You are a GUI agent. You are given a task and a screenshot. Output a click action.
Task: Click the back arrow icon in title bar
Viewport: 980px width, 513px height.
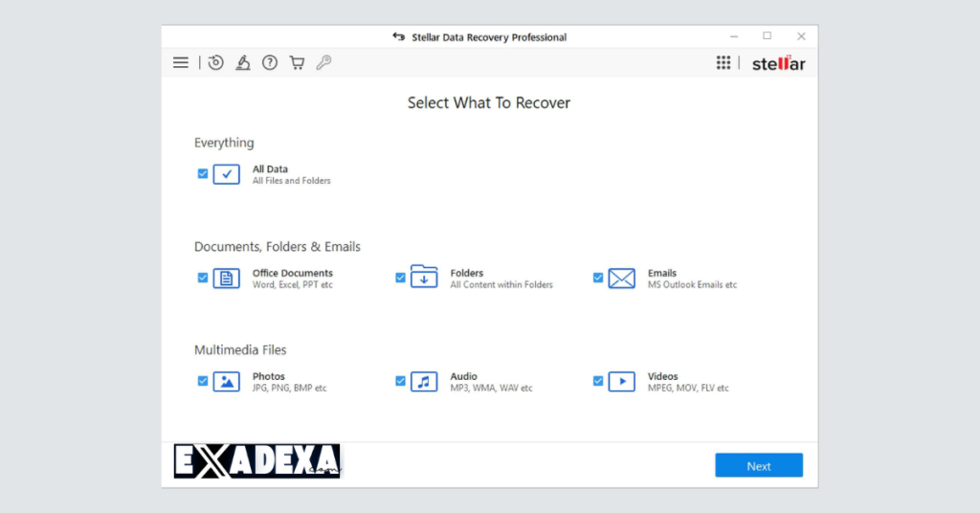(399, 37)
